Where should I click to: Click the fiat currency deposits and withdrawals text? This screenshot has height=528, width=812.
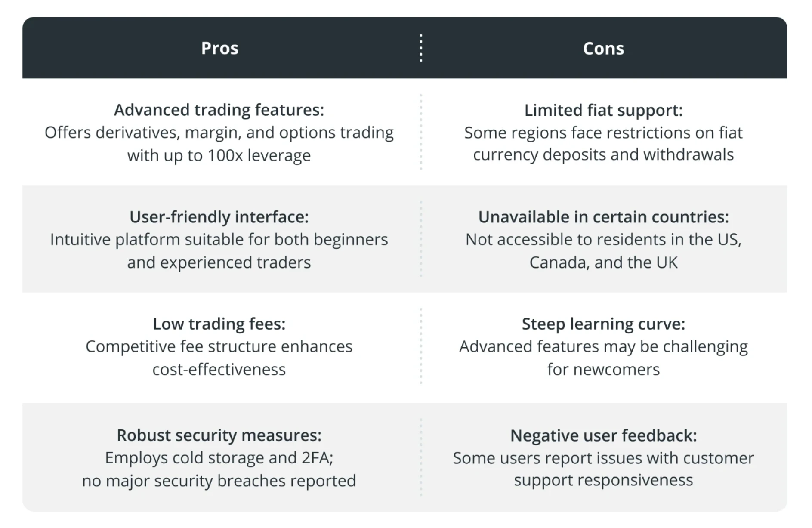(603, 144)
